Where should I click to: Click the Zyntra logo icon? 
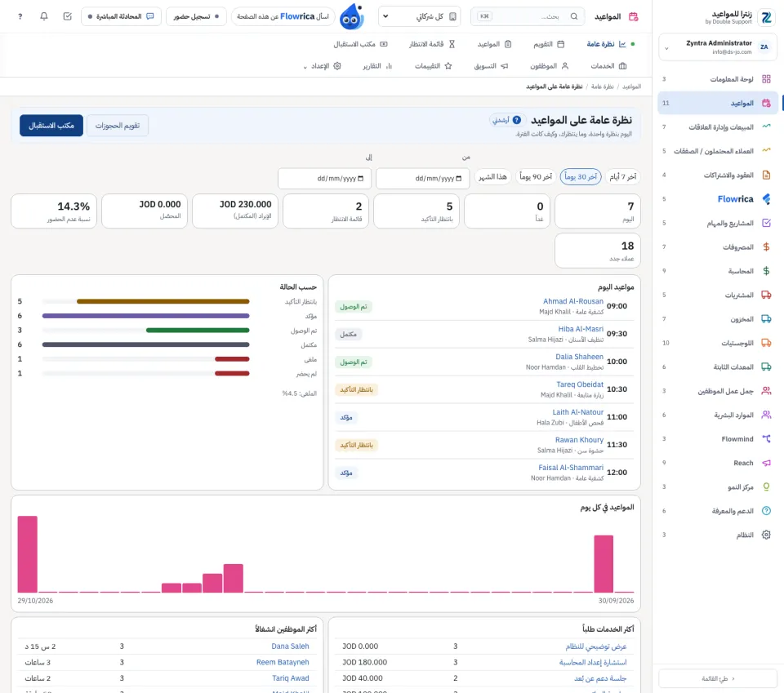coord(766,17)
